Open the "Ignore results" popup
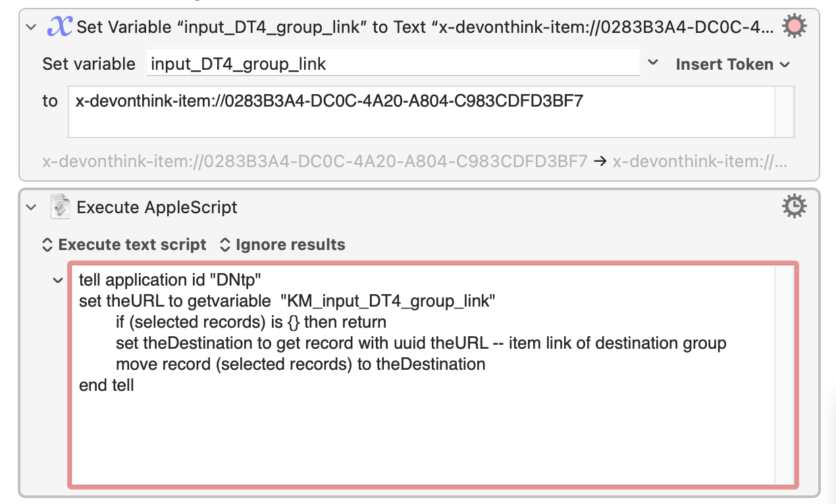Image resolution: width=836 pixels, height=504 pixels. (x=282, y=245)
